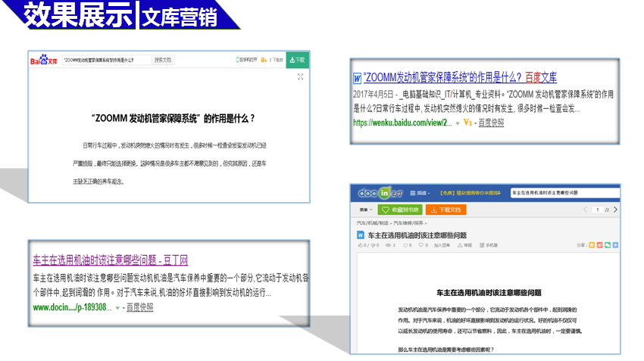Go to previous page arrow in docin
The height and width of the screenshot is (361, 644).
(x=585, y=210)
